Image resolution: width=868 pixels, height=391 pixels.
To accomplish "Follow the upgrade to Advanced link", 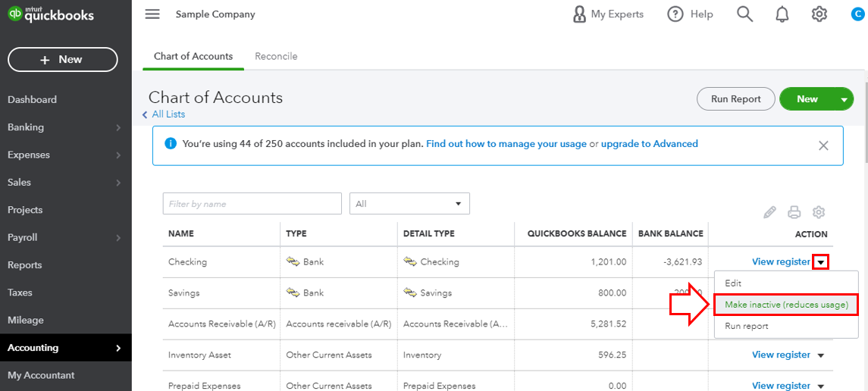I will (650, 144).
